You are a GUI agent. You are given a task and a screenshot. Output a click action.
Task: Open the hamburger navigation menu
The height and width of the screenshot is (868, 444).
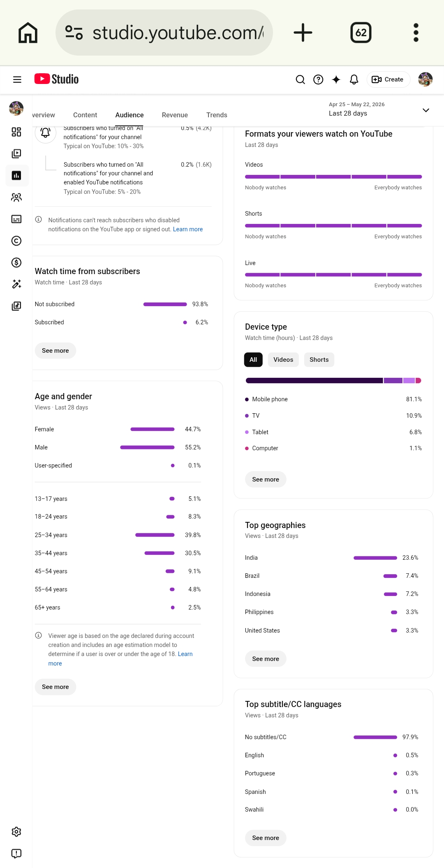point(17,79)
